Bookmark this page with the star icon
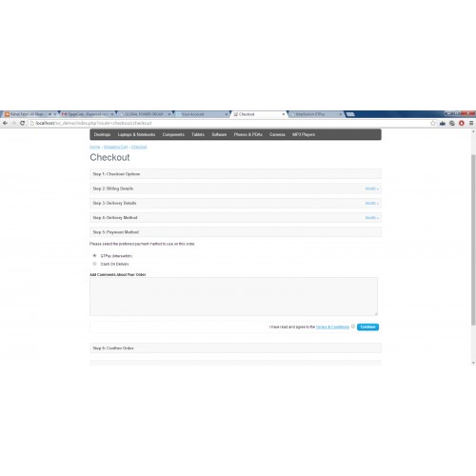 pyautogui.click(x=433, y=123)
